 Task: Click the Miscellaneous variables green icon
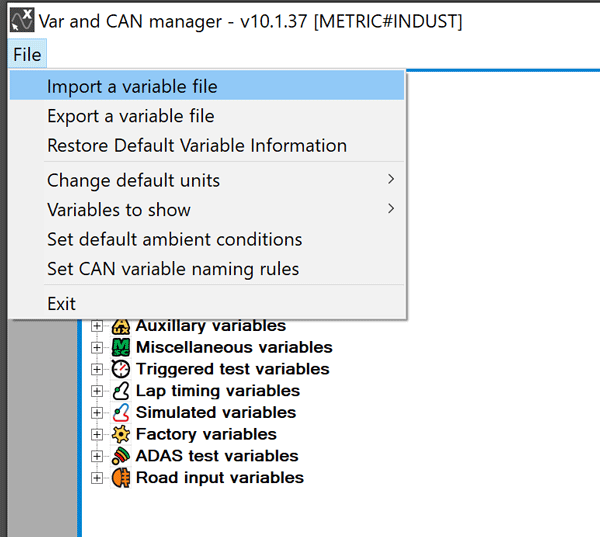[x=120, y=348]
